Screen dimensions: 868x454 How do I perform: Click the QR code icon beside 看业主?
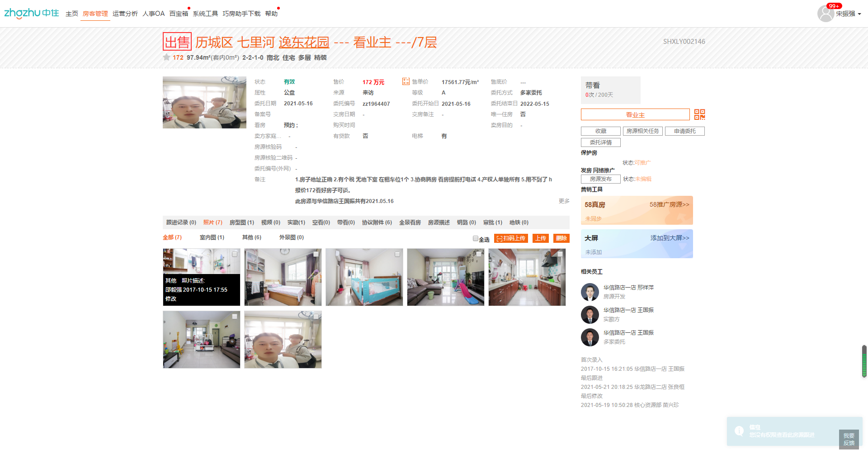(x=699, y=114)
